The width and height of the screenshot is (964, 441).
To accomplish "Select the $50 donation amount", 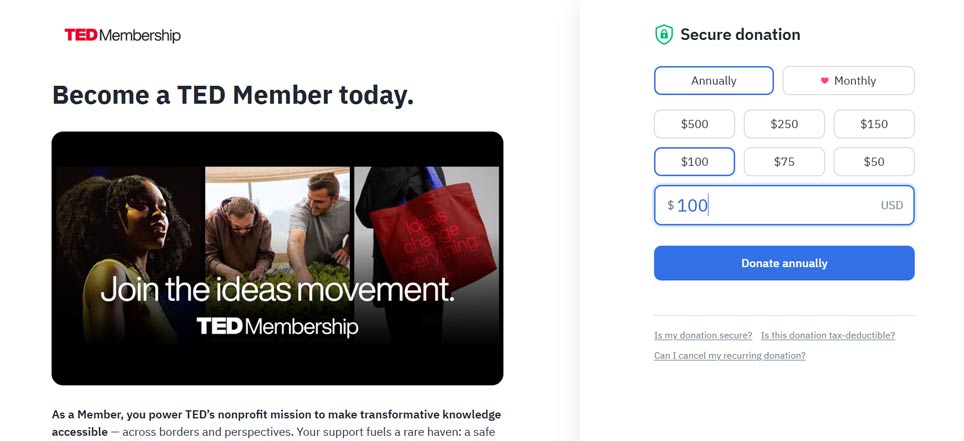I will coord(874,162).
